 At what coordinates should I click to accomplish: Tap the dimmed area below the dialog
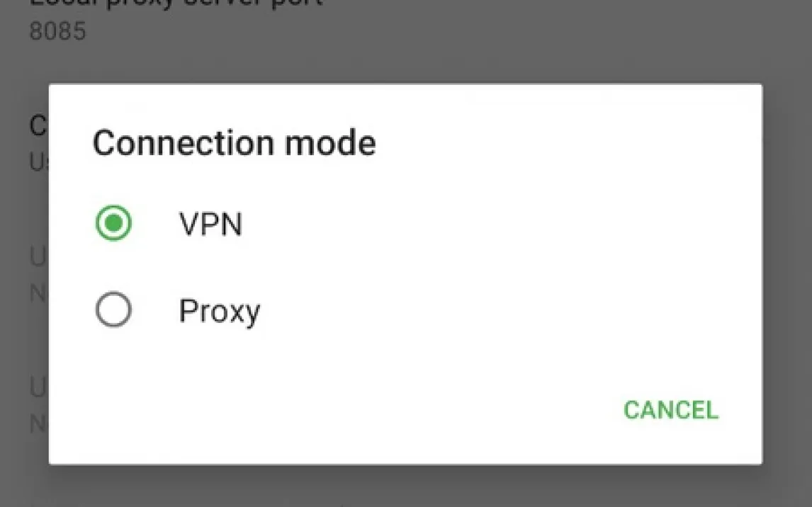425,487
